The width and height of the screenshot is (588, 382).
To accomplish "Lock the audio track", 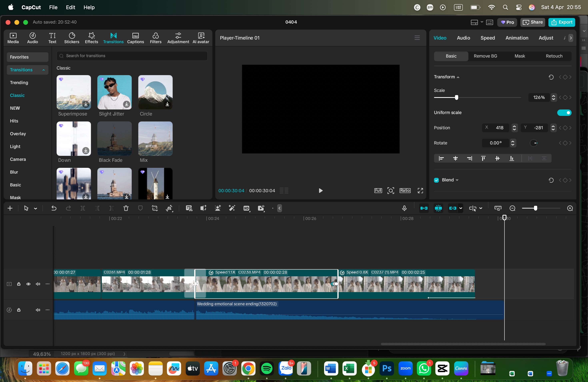I will [x=19, y=310].
